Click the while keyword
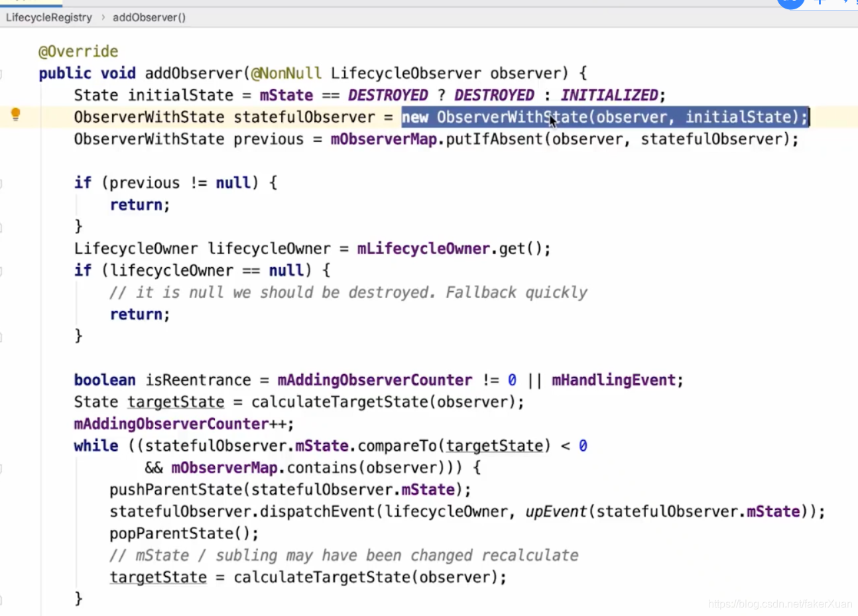The width and height of the screenshot is (858, 616). click(96, 446)
